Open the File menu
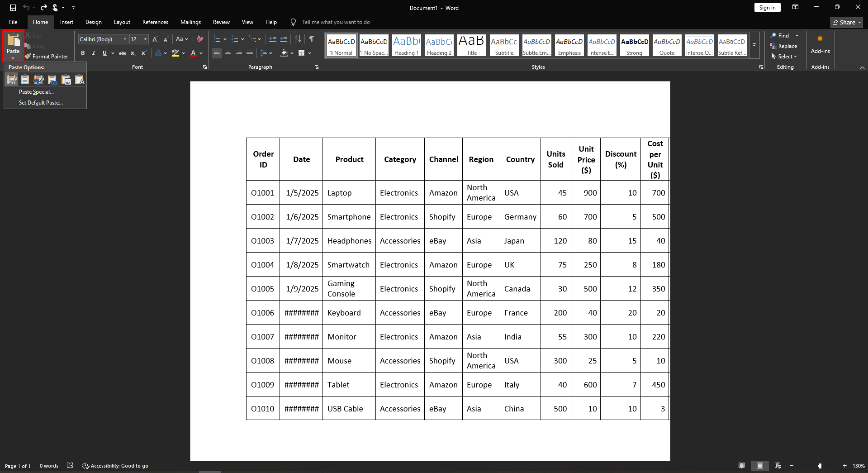This screenshot has height=473, width=868. point(13,22)
